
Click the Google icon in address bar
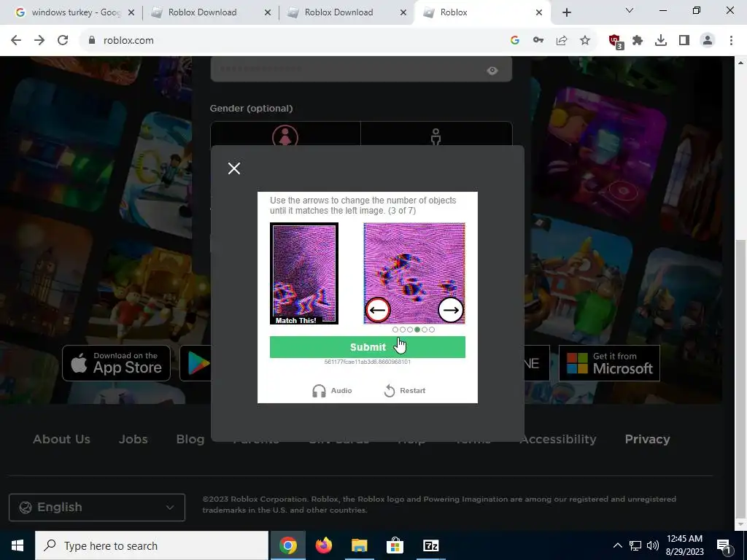click(514, 41)
